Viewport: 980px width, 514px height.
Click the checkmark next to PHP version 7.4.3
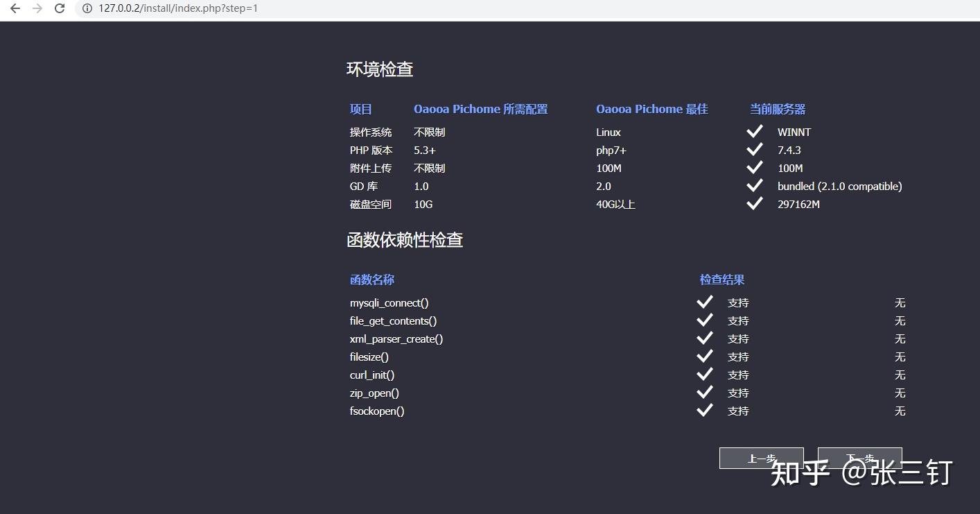coord(755,149)
